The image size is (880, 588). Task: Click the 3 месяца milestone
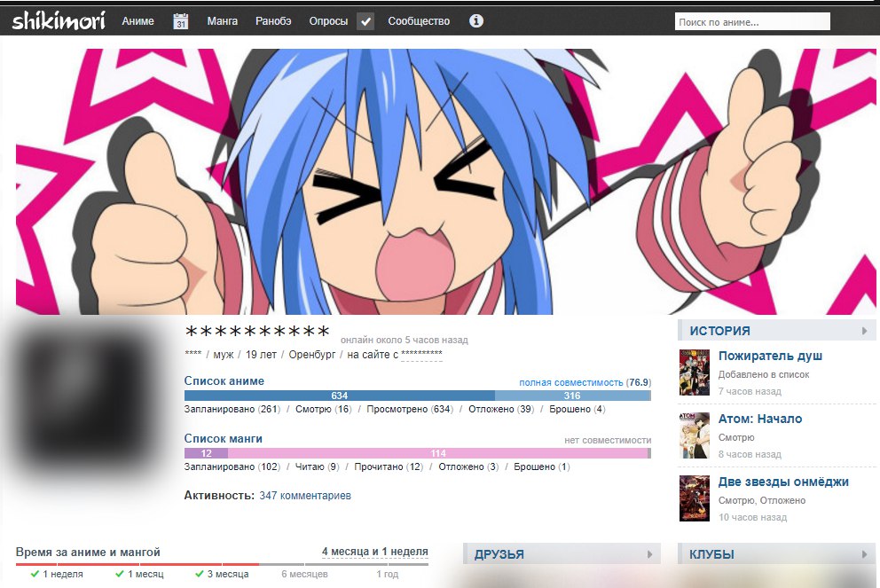tap(222, 574)
